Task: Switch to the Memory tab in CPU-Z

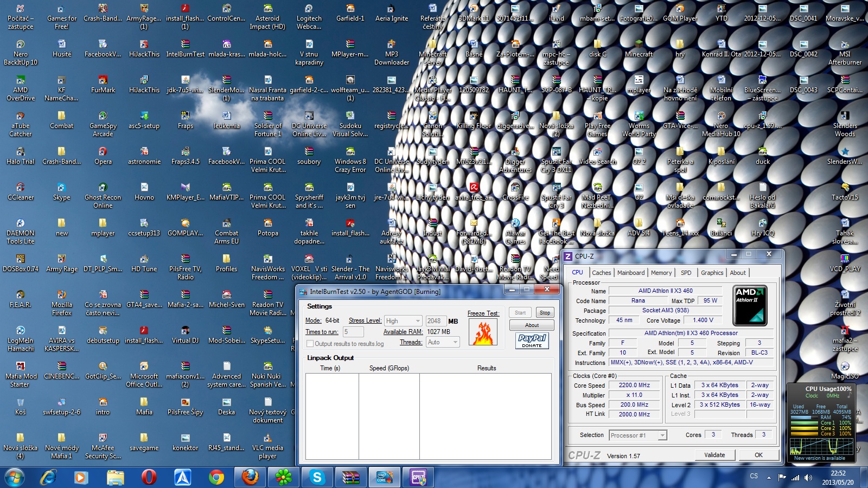Action: (x=661, y=273)
